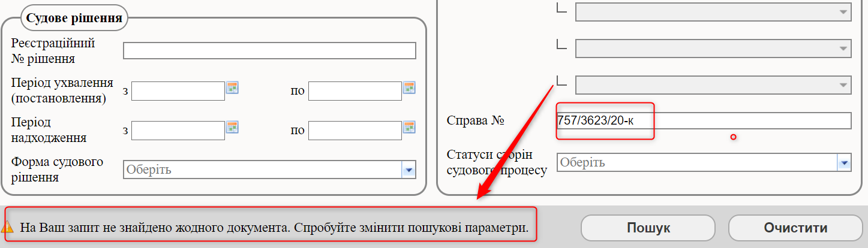The height and width of the screenshot is (248, 868).
Task: Open calendar for Період ухвалення end date
Action: click(x=409, y=88)
